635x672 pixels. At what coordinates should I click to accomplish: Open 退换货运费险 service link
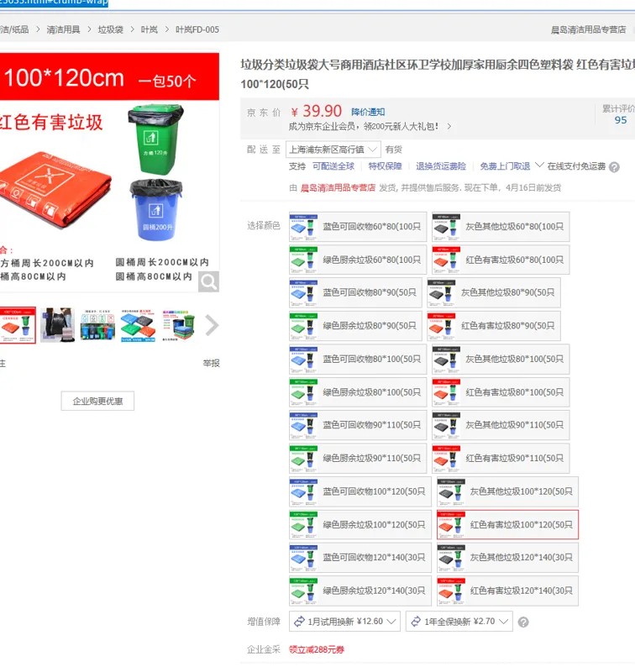(x=441, y=166)
